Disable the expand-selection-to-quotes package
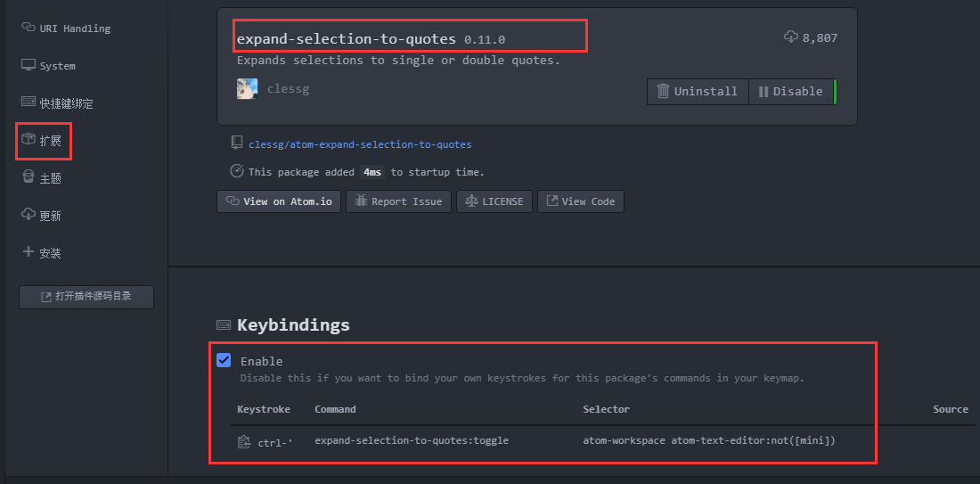Screen dimensions: 980x484 790,91
